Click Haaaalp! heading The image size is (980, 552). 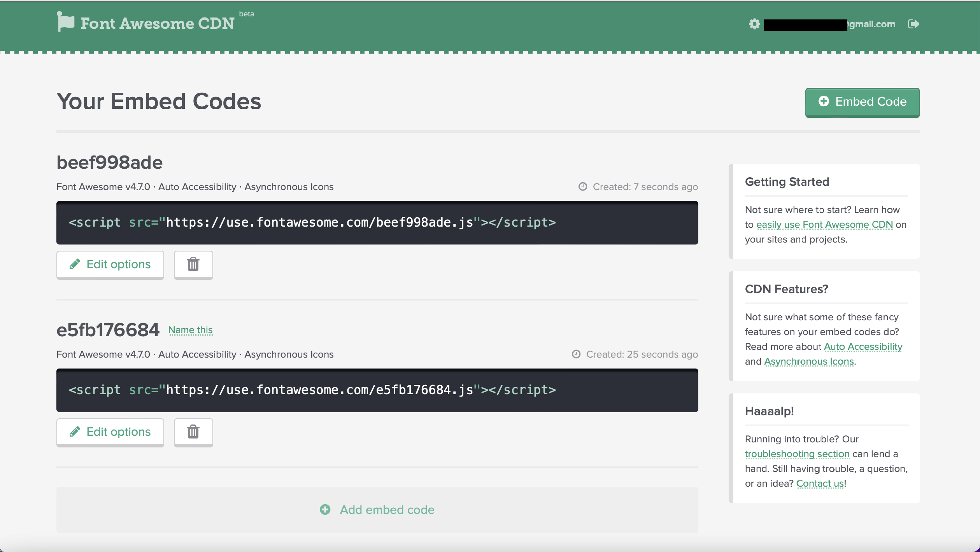tap(769, 411)
